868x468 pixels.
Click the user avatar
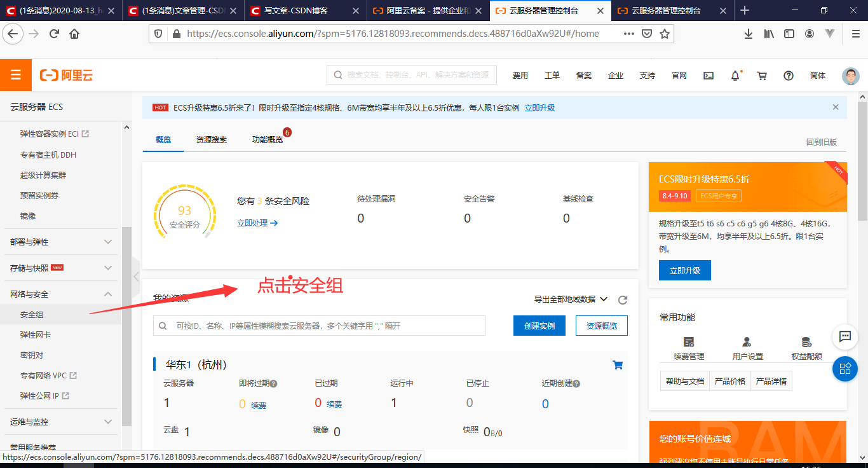pos(851,76)
